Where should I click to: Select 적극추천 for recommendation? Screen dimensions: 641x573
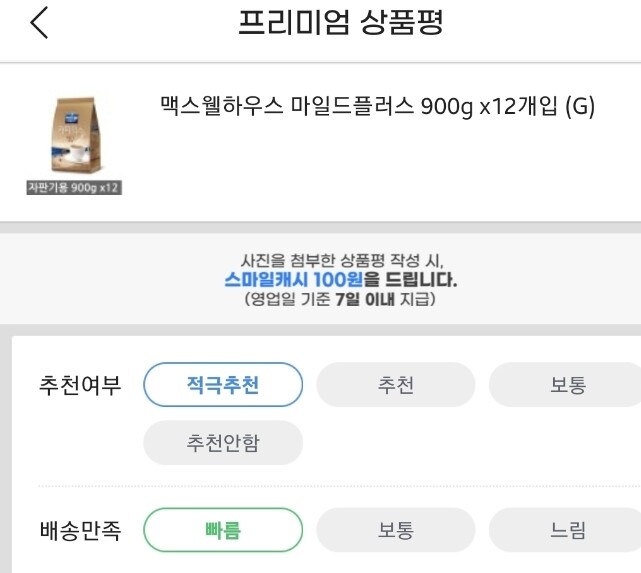click(223, 385)
